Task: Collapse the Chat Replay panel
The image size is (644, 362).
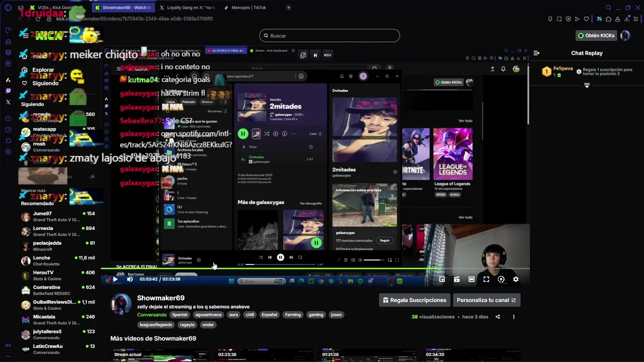Action: click(x=536, y=53)
